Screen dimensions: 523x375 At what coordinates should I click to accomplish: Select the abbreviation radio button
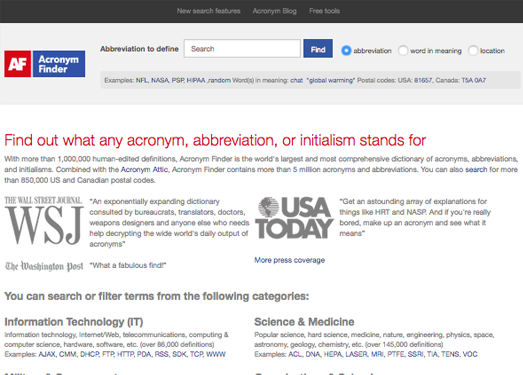(x=346, y=50)
